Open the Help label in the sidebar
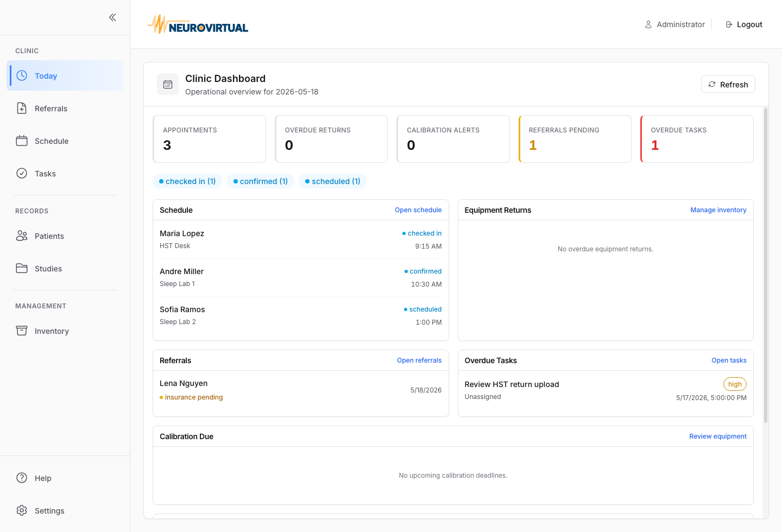The width and height of the screenshot is (782, 532). pyautogui.click(x=43, y=478)
